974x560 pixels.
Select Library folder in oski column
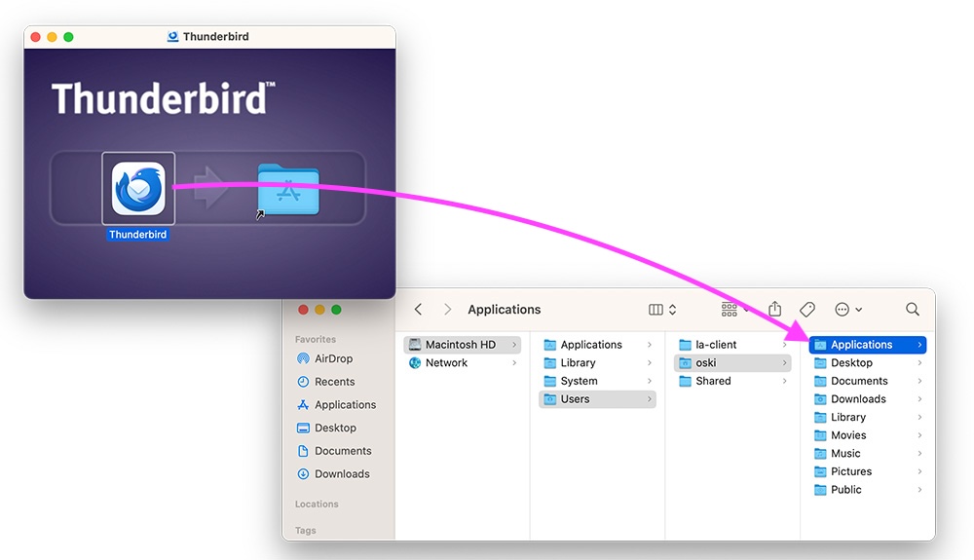click(868, 417)
